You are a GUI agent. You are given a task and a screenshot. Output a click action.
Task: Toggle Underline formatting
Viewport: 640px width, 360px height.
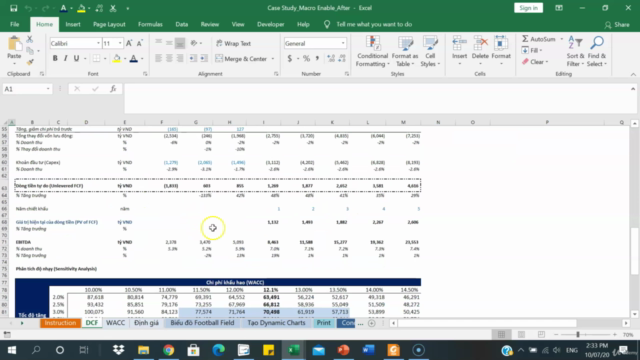pos(76,59)
